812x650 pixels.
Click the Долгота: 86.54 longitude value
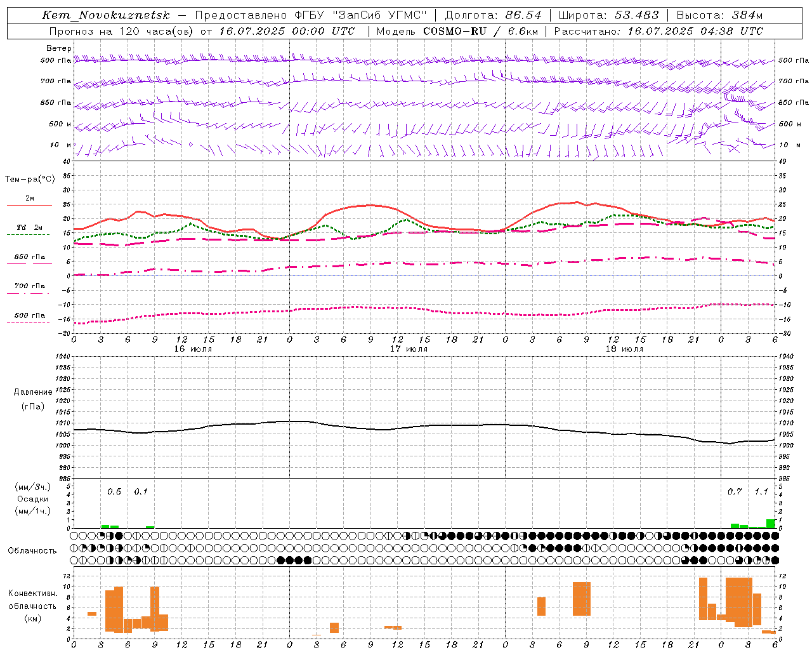(x=493, y=15)
